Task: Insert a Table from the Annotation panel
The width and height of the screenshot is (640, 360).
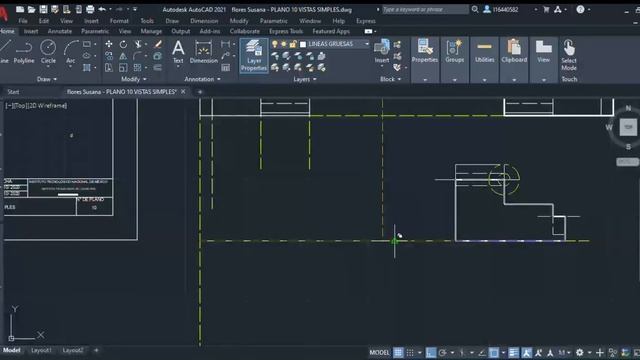Action: click(x=225, y=68)
